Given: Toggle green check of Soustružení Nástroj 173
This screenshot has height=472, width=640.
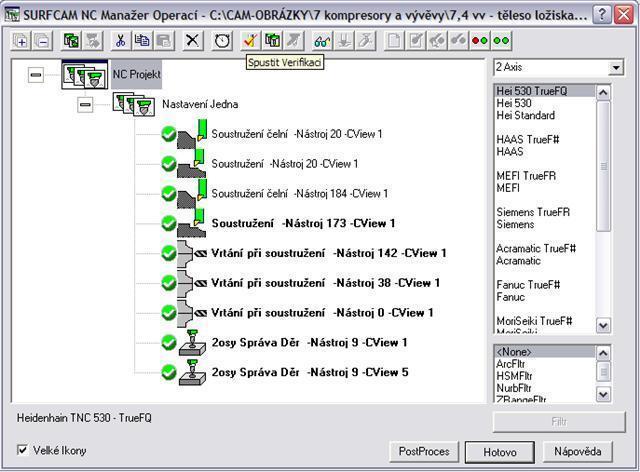Looking at the screenshot, I should tap(169, 223).
